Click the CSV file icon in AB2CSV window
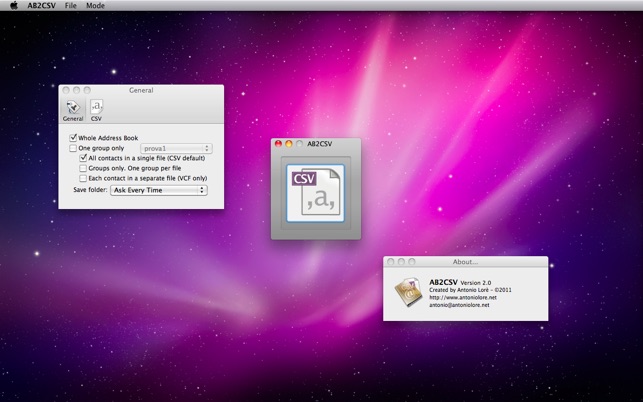This screenshot has height=402, width=643. click(316, 193)
